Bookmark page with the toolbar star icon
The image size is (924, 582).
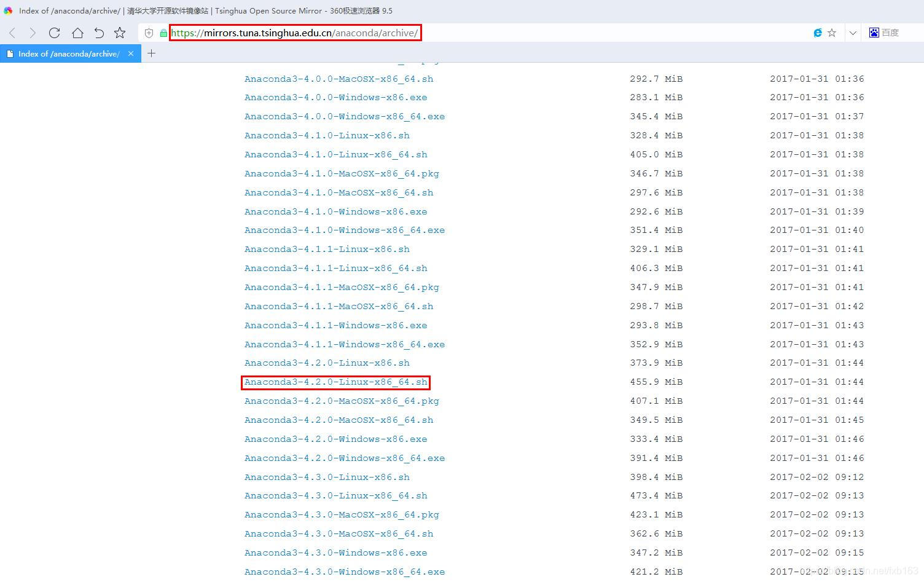click(x=120, y=33)
